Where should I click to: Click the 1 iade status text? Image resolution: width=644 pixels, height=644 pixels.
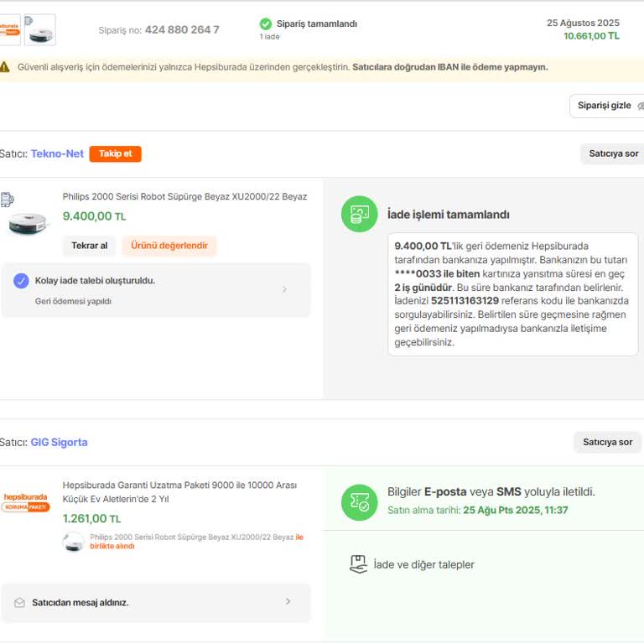269,37
